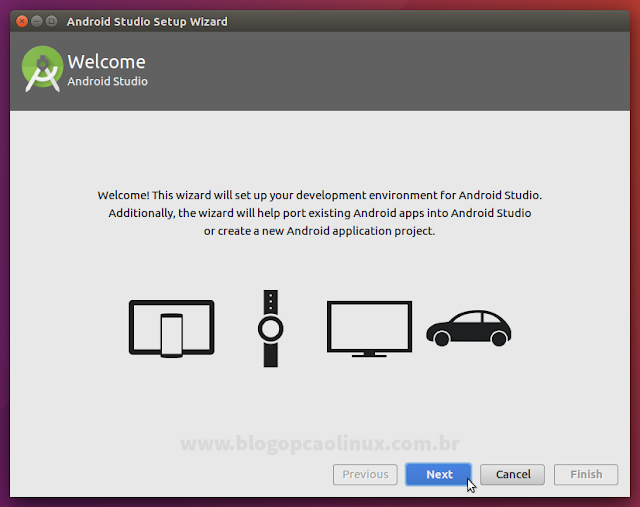This screenshot has height=507, width=640.
Task: Click the smartwatch wear icon
Action: [271, 329]
